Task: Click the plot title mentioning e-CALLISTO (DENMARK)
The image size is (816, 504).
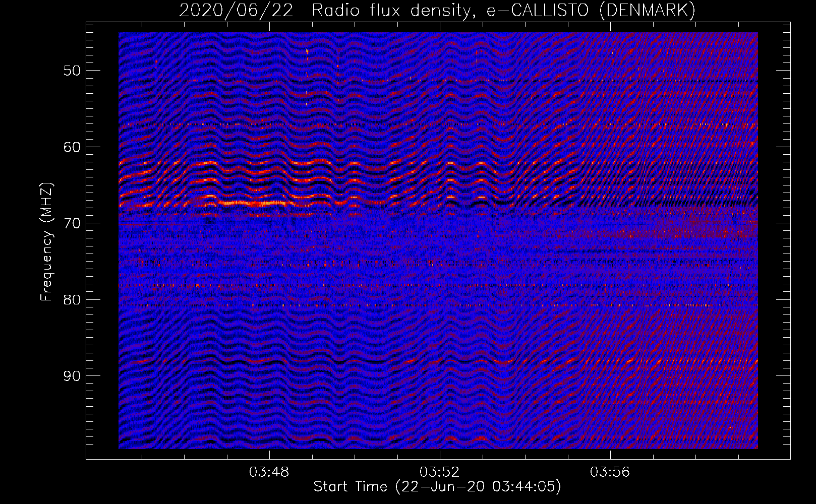Action: coord(437,10)
